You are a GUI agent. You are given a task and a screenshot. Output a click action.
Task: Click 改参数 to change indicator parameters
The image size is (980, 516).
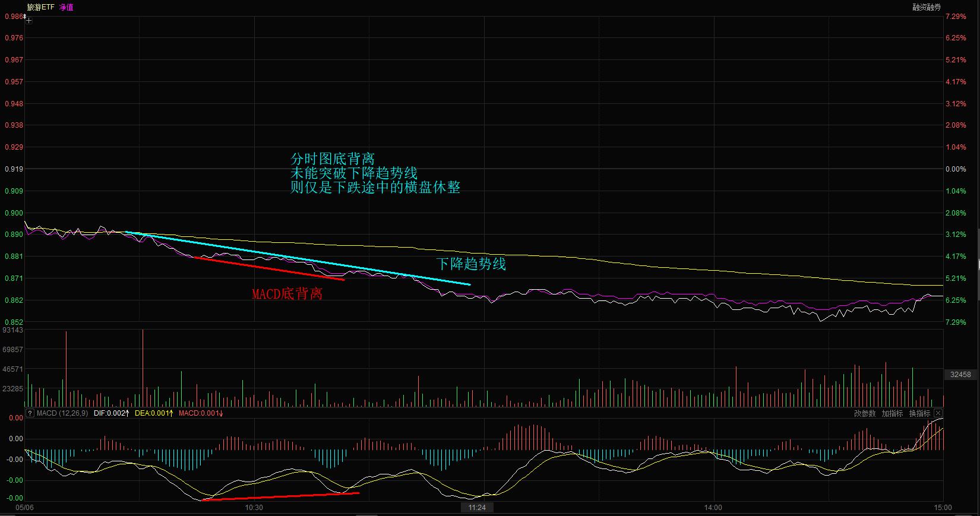point(865,413)
